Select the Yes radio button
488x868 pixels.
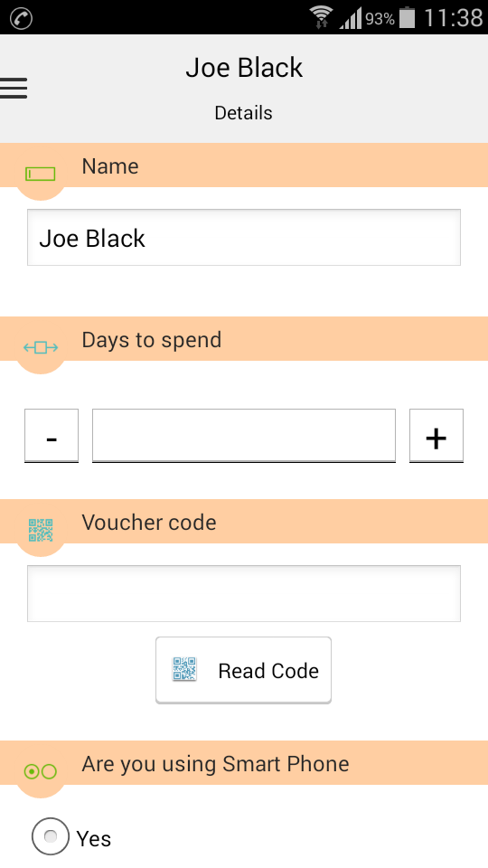51,836
